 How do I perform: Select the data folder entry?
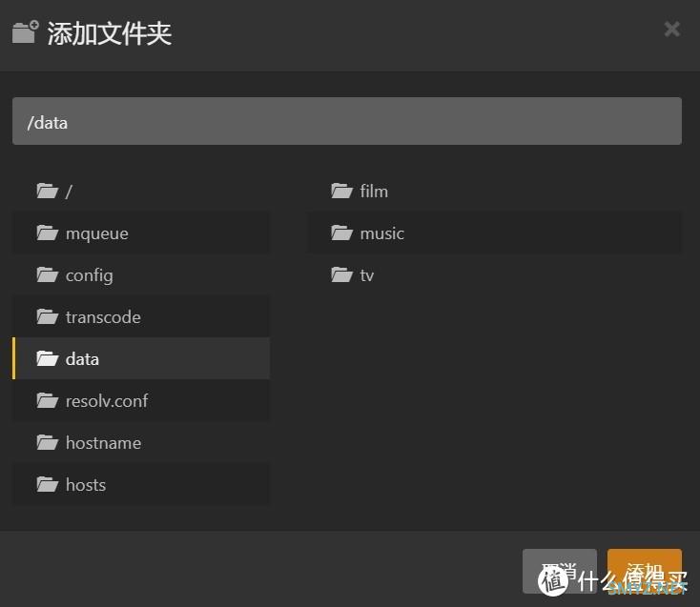[x=83, y=359]
